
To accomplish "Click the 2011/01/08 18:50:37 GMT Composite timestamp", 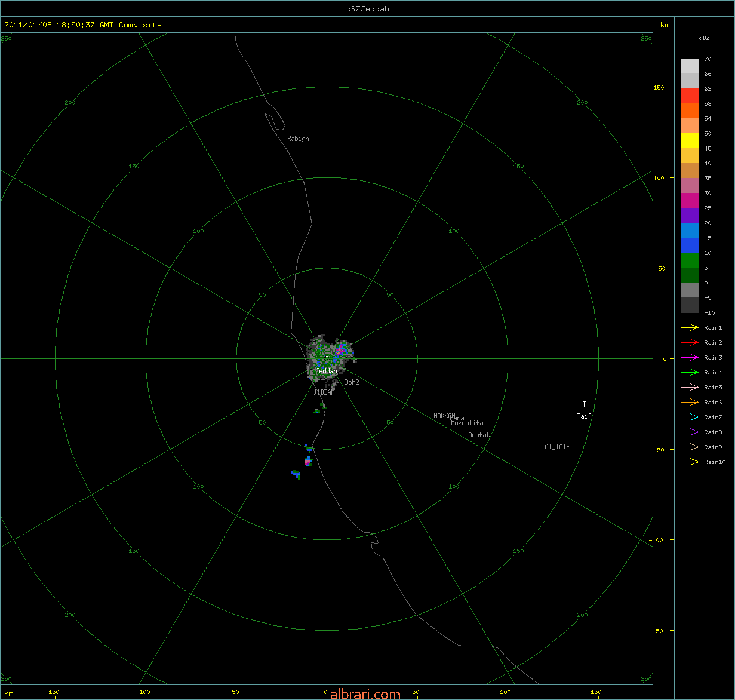I will (x=83, y=25).
